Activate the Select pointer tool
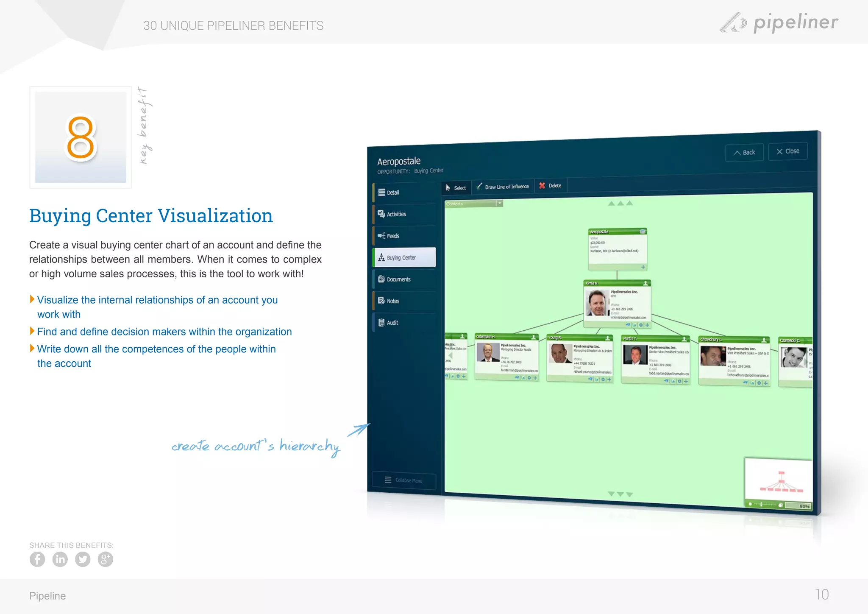The height and width of the screenshot is (614, 868). (x=456, y=187)
